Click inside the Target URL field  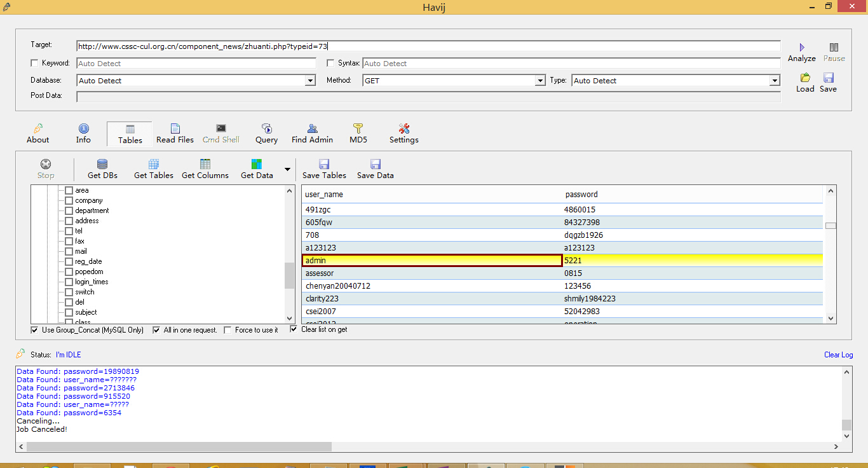click(x=428, y=46)
